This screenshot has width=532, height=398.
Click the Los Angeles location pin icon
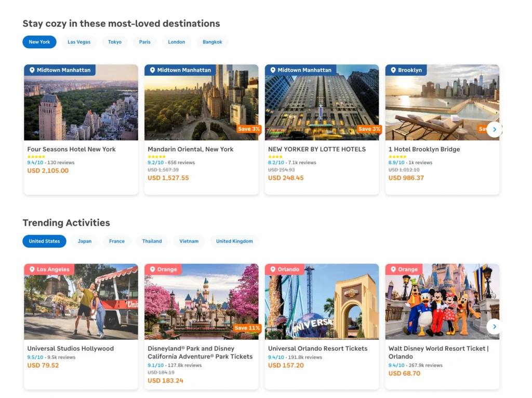tap(32, 269)
